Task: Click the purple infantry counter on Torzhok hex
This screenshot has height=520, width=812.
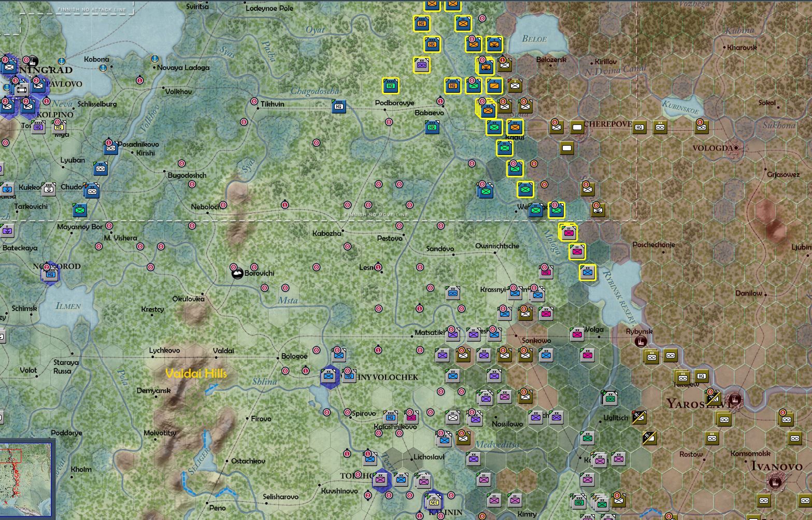Action: 380,480
